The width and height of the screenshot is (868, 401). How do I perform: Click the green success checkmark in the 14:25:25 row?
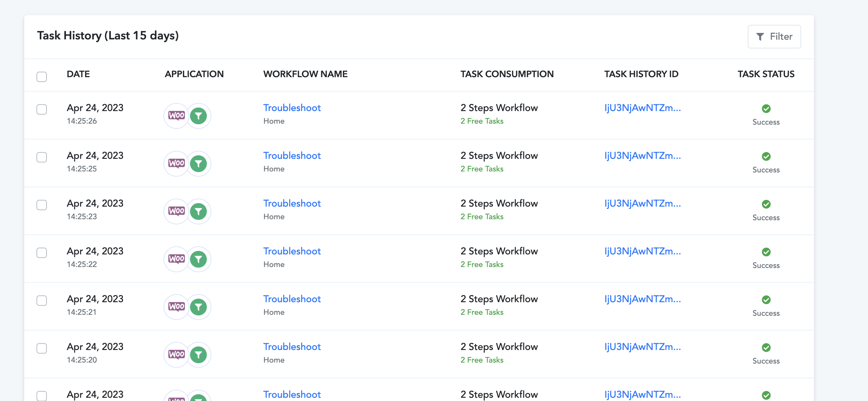tap(766, 156)
